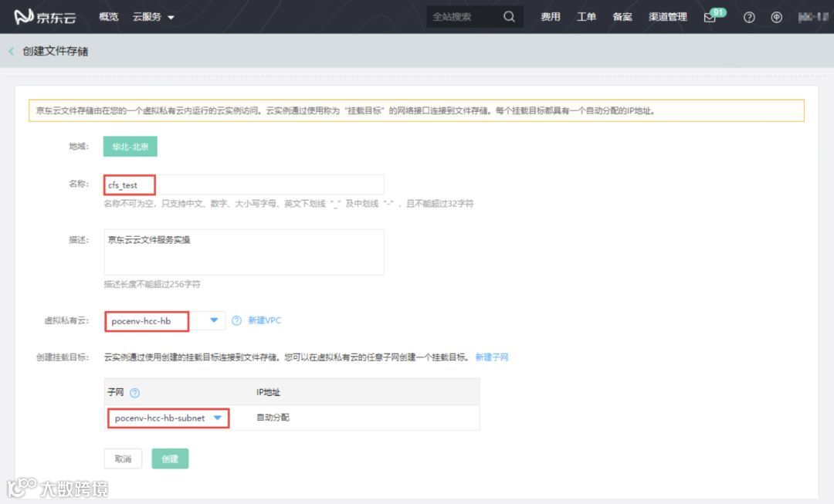
Task: Open the messages envelope icon
Action: [710, 18]
